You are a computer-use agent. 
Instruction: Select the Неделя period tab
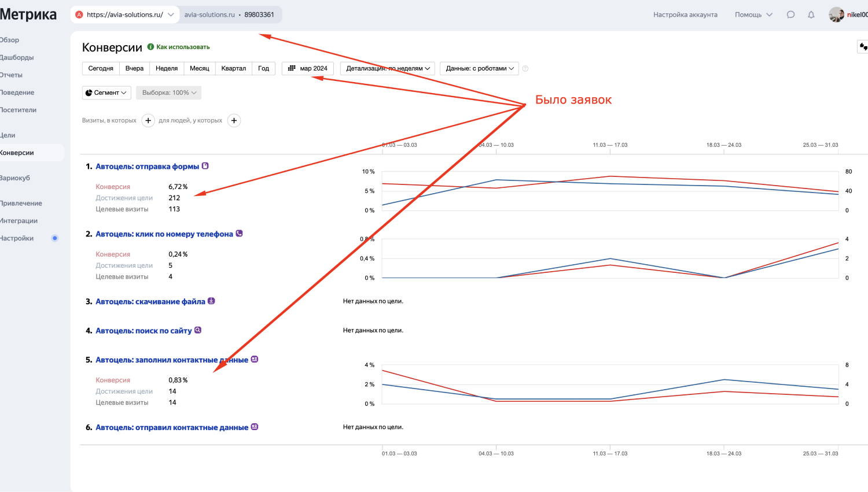tap(167, 68)
